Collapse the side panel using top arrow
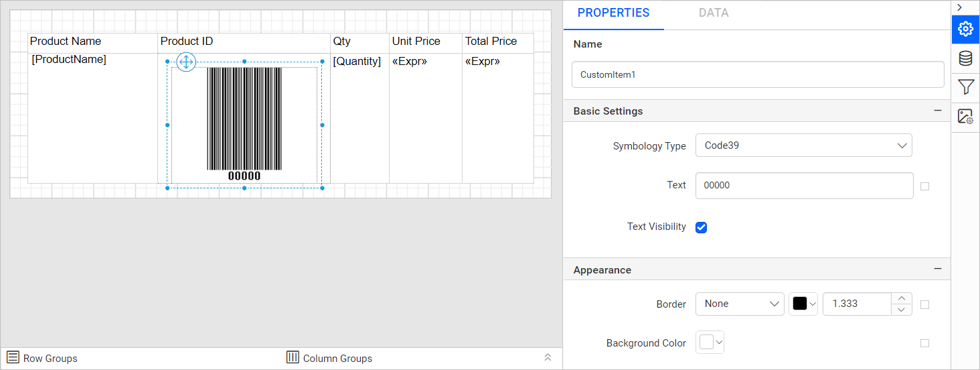Screen dimensions: 980x370 959,7
